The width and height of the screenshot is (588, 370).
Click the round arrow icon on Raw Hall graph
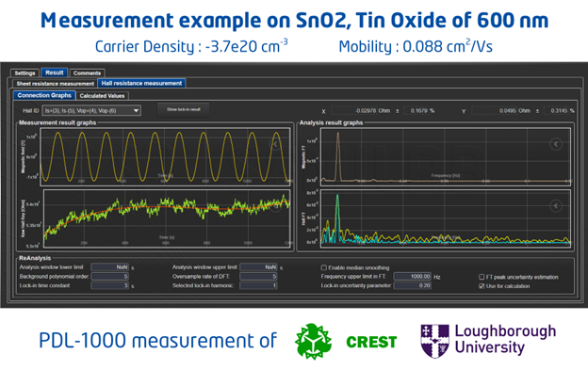tap(275, 205)
